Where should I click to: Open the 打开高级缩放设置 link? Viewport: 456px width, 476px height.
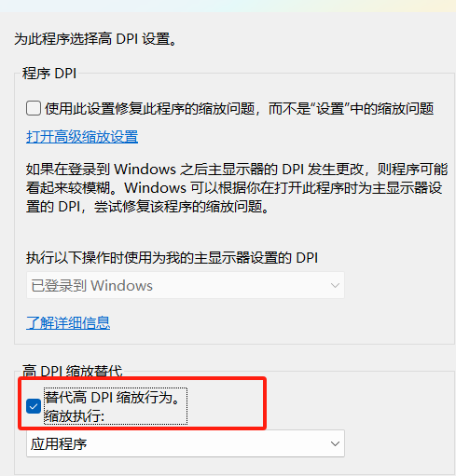click(x=82, y=137)
